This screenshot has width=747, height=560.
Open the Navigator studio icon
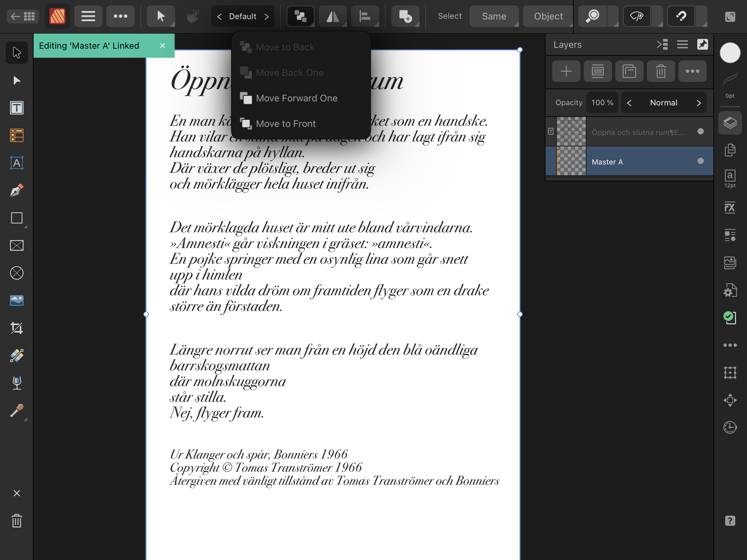[730, 400]
